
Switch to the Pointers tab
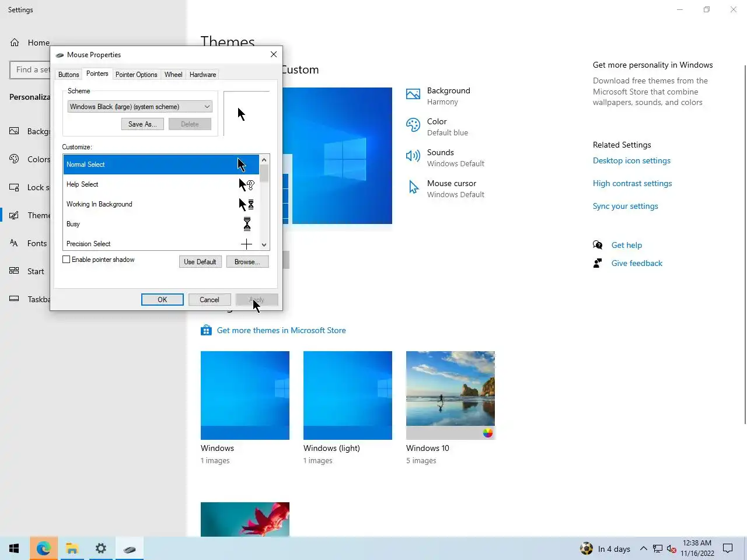(97, 73)
